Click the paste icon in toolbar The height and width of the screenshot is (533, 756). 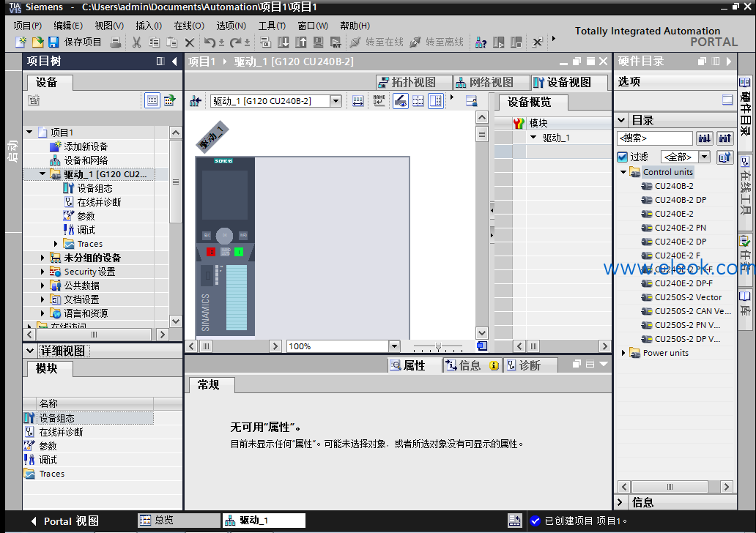171,42
